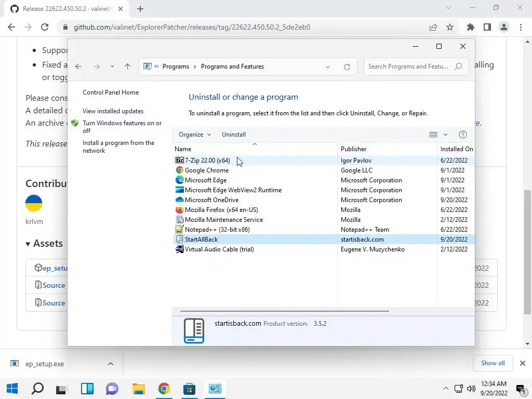Open a new Chrome tab
Image resolution: width=532 pixels, height=399 pixels.
(x=140, y=9)
